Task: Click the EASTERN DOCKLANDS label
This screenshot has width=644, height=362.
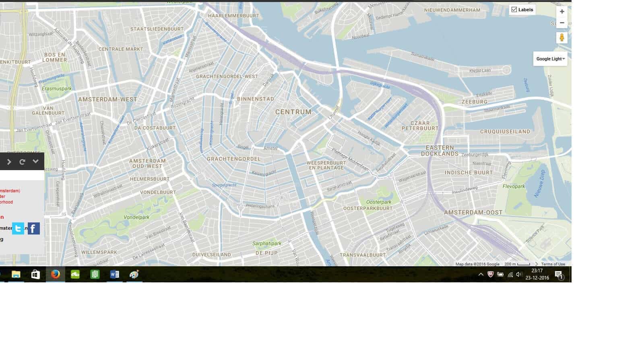Action: (440, 151)
